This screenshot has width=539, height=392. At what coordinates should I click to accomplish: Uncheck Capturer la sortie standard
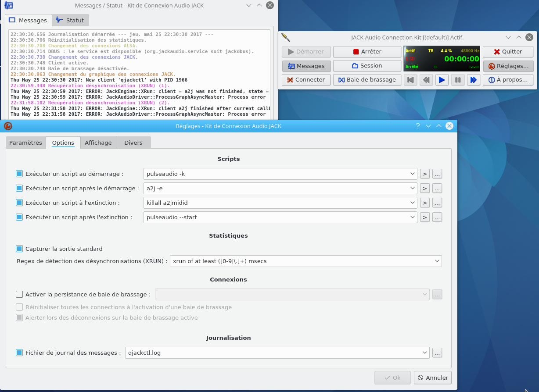point(19,249)
